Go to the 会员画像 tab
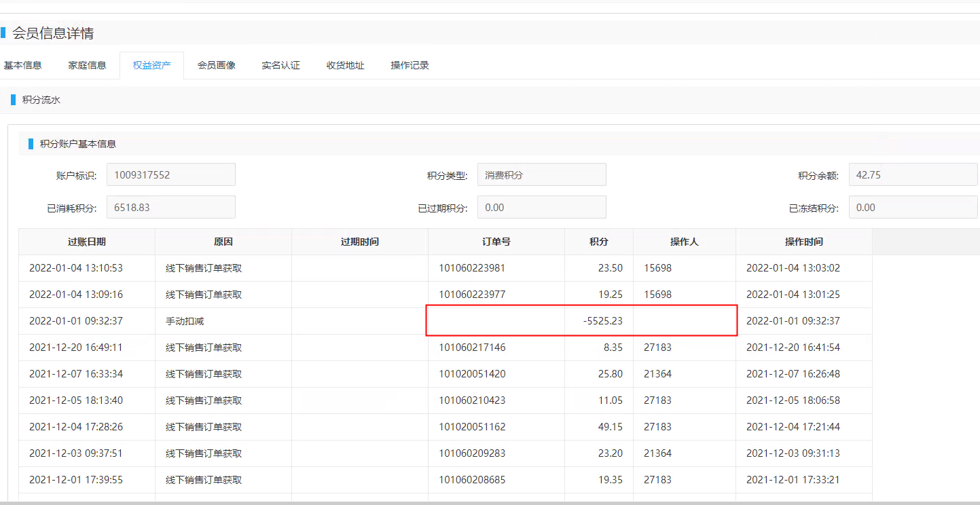Screen dimensions: 980x505 coord(216,65)
